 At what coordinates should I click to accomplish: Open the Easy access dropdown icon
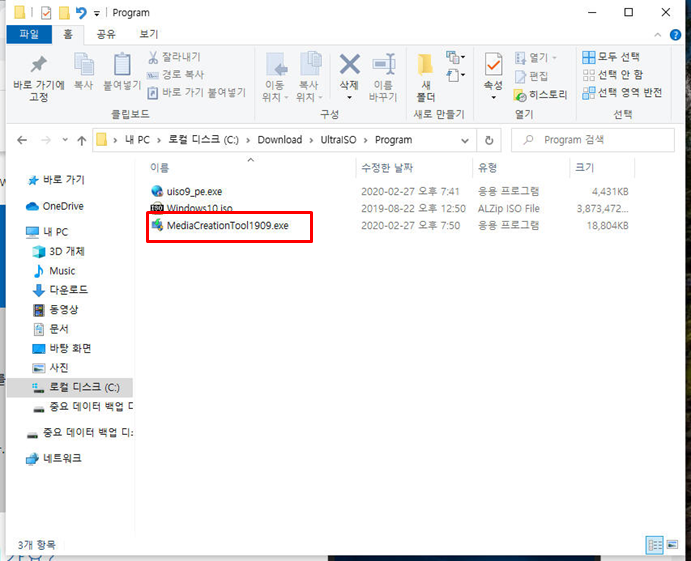pyautogui.click(x=455, y=75)
